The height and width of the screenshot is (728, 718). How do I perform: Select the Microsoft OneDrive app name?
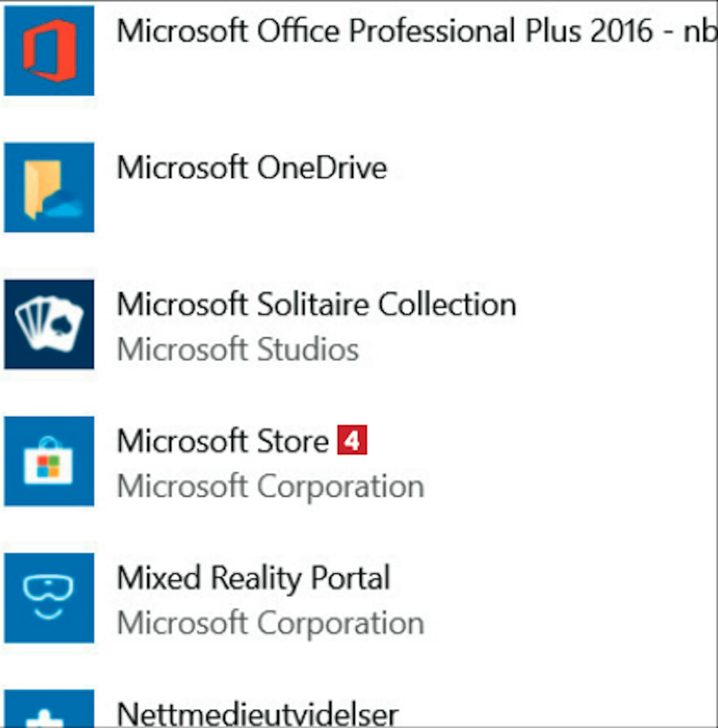coord(252,168)
